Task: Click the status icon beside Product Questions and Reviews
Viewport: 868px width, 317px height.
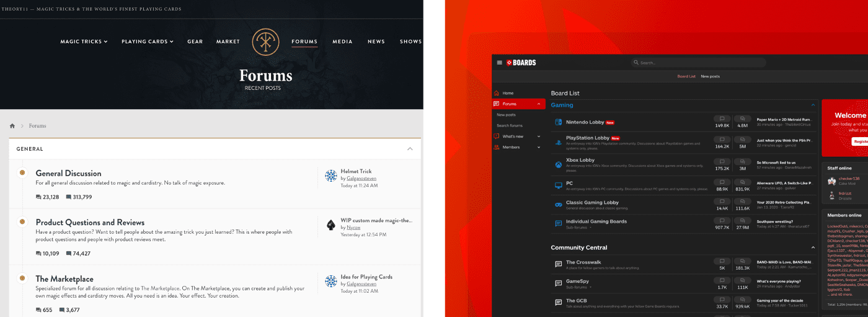Action: tap(22, 221)
